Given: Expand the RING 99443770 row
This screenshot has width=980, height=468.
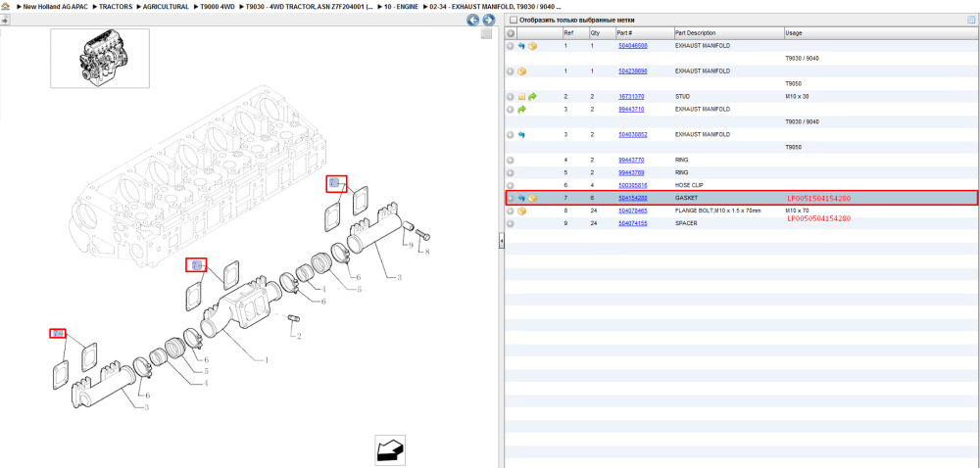Looking at the screenshot, I should tap(511, 161).
